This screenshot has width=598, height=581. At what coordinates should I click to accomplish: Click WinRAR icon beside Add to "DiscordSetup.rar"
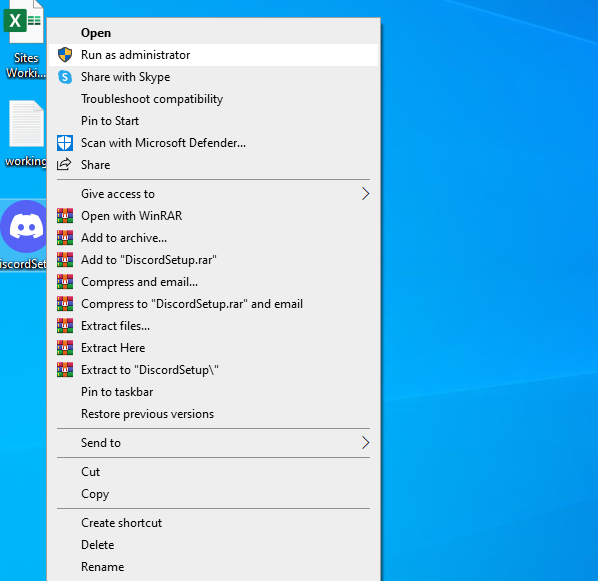(65, 260)
